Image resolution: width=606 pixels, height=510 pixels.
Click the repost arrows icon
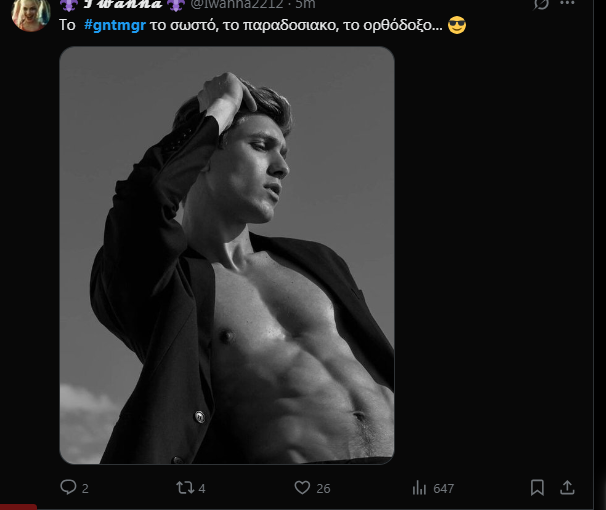(184, 487)
